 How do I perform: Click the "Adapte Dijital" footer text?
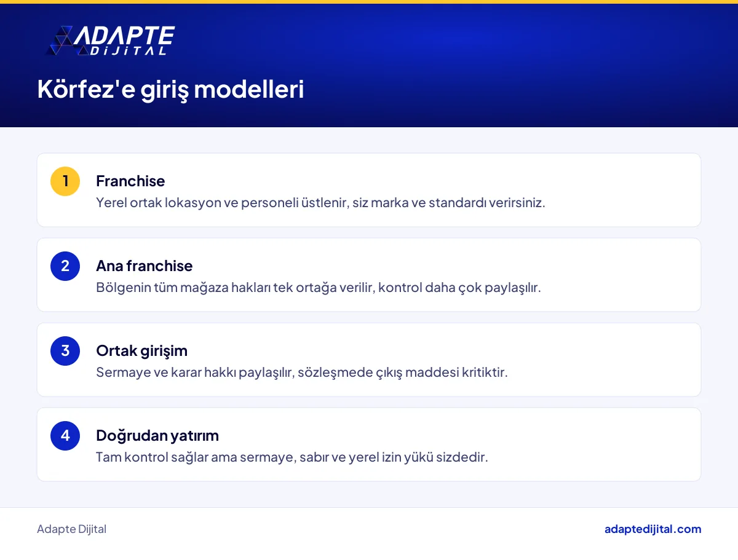[x=71, y=529]
